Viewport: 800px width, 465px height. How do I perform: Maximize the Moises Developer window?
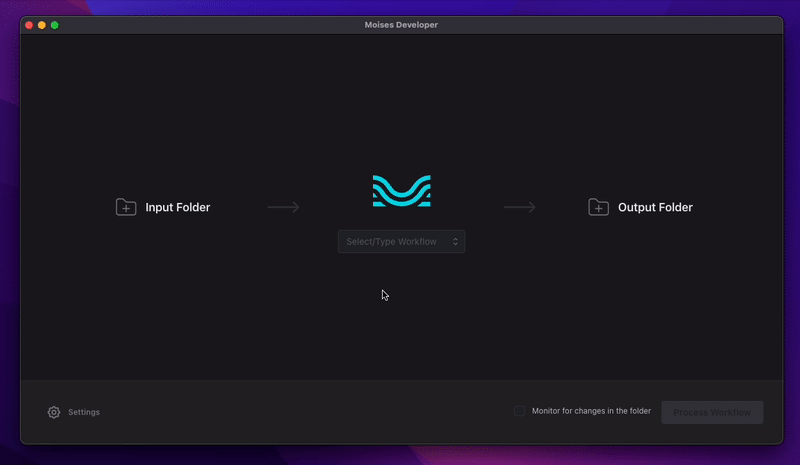click(x=55, y=25)
